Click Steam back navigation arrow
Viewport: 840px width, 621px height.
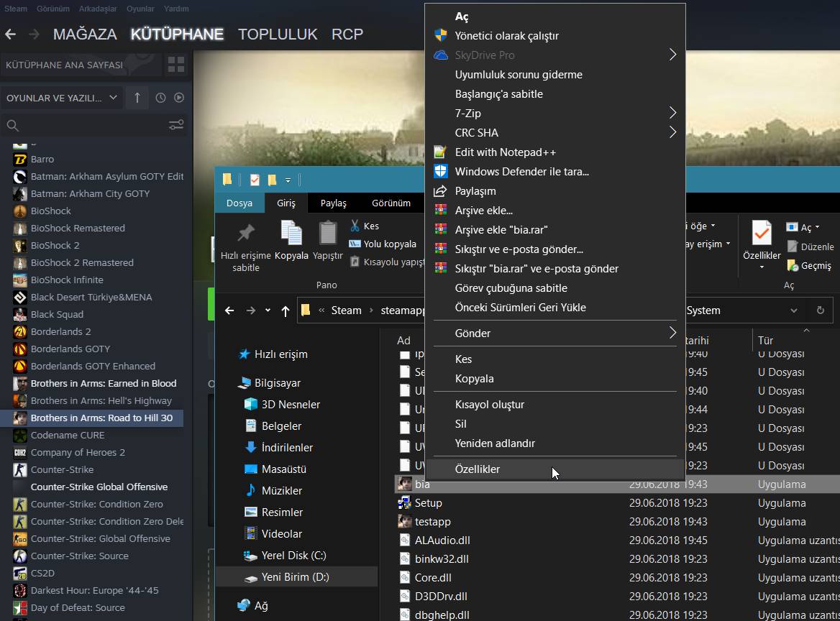10,34
